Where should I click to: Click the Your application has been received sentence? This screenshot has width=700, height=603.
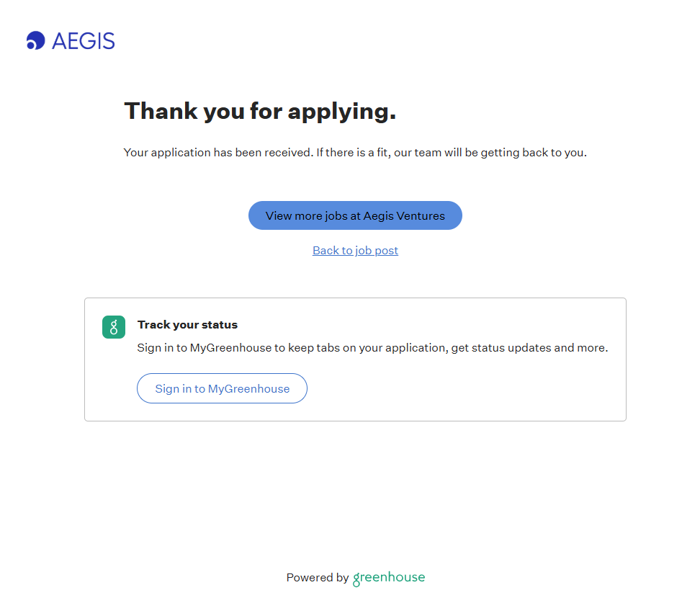point(218,153)
